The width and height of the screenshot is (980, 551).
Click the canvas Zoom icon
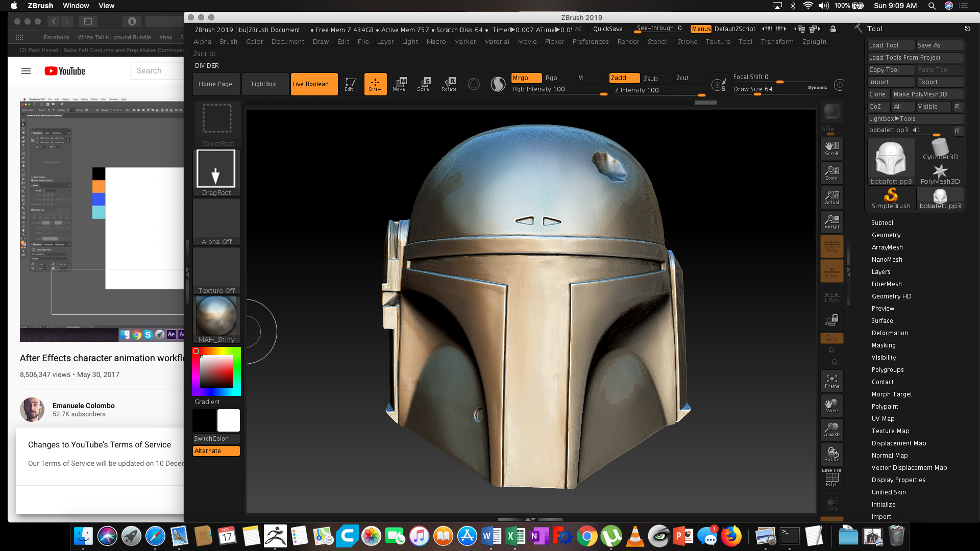[831, 173]
